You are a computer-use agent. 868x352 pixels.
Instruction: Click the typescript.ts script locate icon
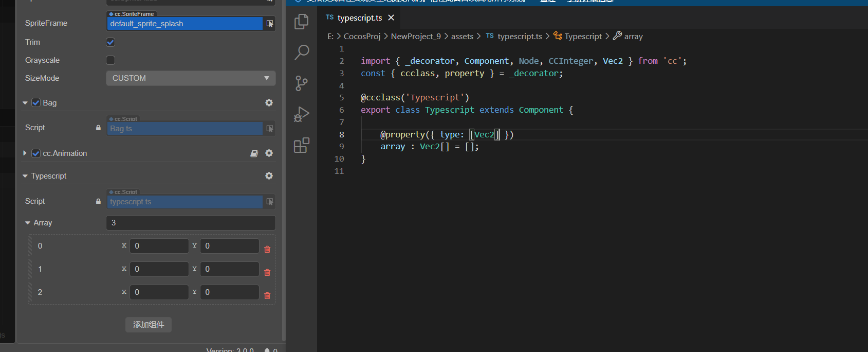270,202
